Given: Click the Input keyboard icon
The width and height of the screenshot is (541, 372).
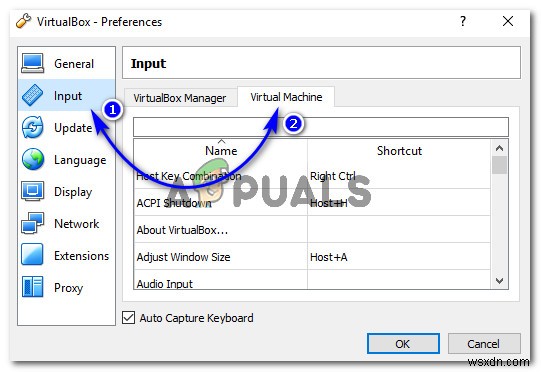Looking at the screenshot, I should pos(32,95).
